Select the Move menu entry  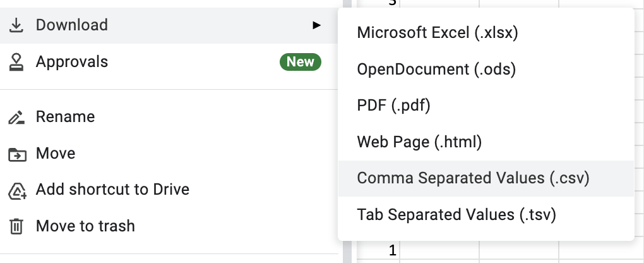(x=169, y=154)
